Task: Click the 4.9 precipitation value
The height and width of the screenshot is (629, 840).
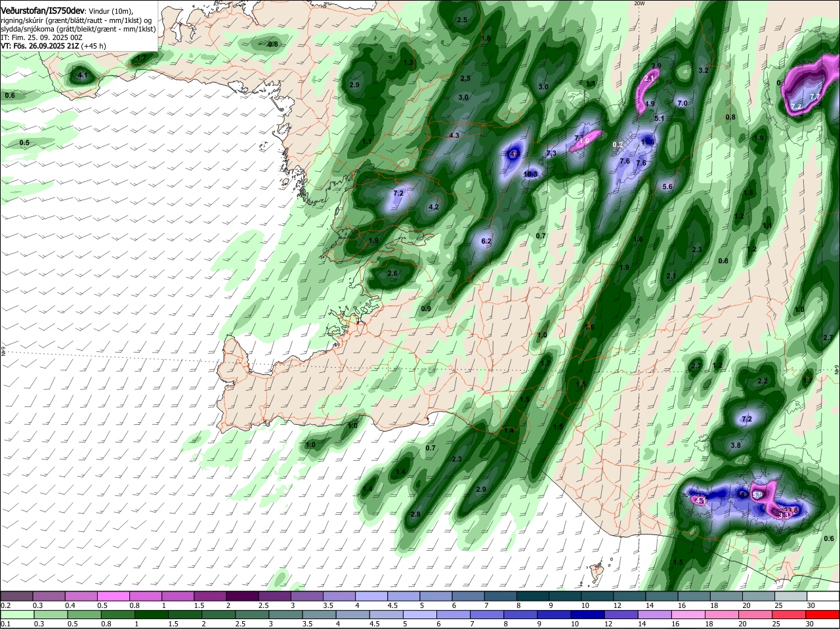Action: (x=650, y=104)
